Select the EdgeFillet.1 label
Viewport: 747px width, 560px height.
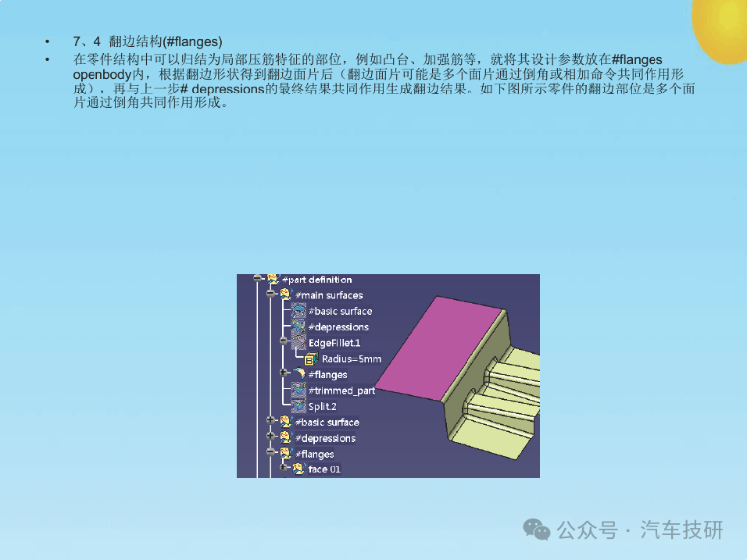(334, 343)
